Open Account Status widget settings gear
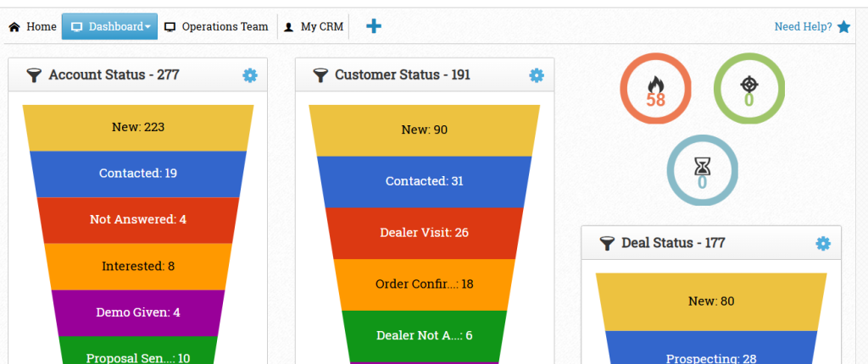Image resolution: width=868 pixels, height=364 pixels. coord(250,75)
